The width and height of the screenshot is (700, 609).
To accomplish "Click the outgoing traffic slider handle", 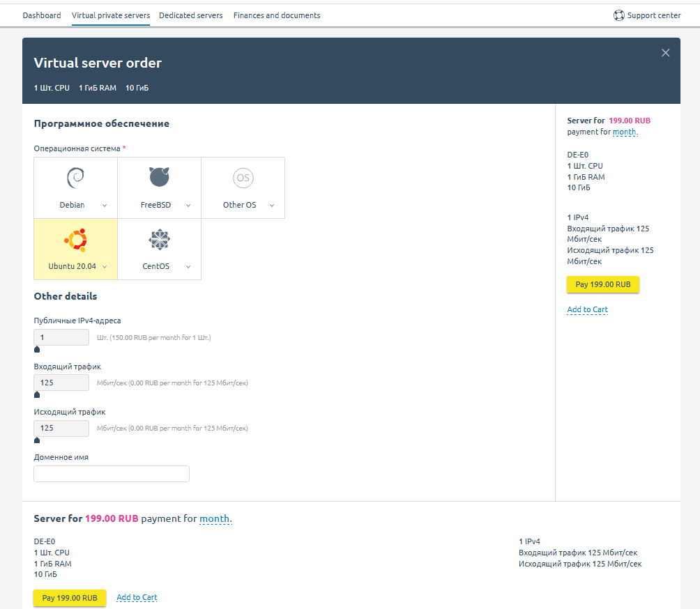I will [x=37, y=440].
